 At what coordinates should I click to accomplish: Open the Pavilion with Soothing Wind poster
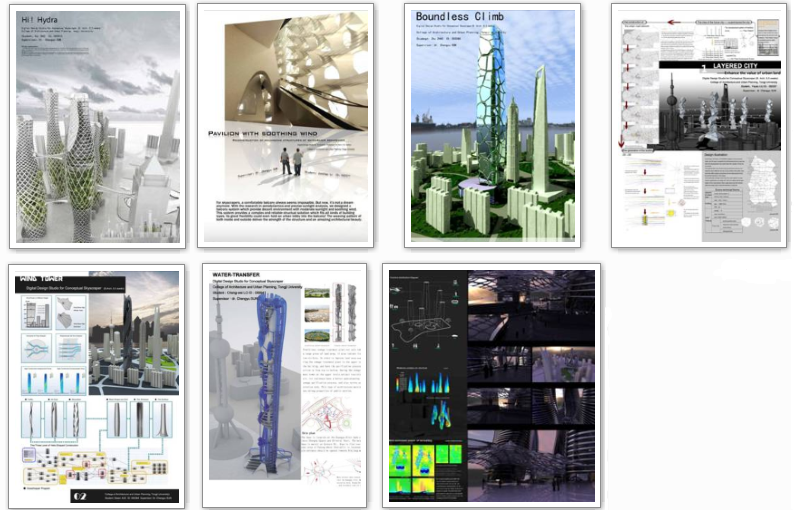coord(286,126)
